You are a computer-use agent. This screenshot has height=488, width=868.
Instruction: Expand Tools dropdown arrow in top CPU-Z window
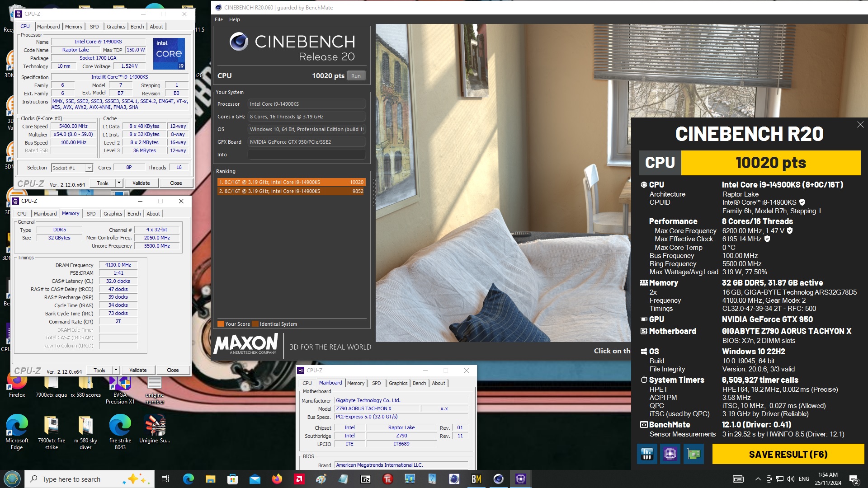119,183
